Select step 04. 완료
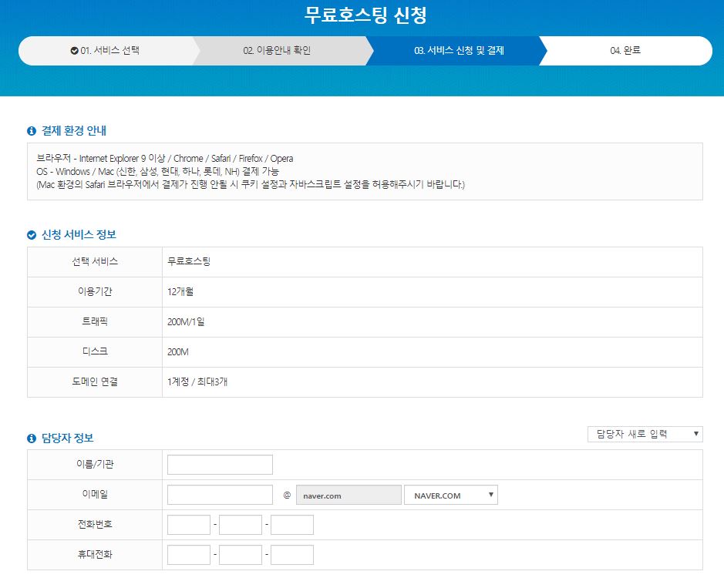Viewport: 724px width, 588px height. pos(625,51)
